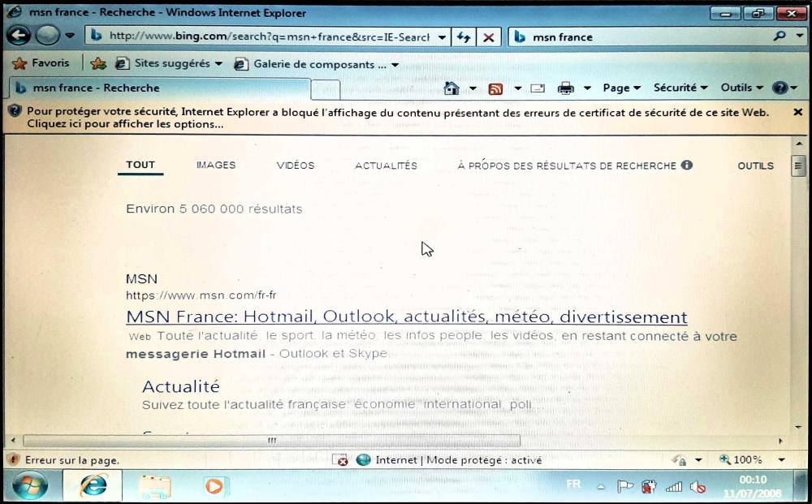Select the TOUT results tab

[140, 165]
